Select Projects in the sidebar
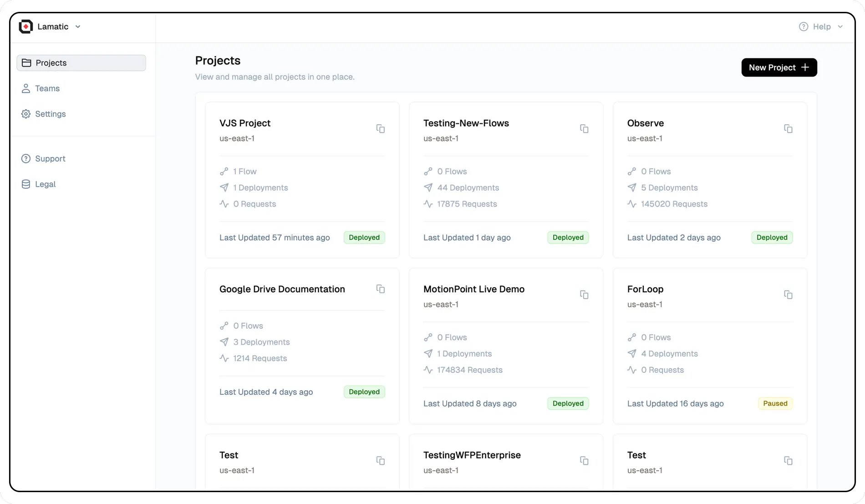Screen dimensions: 865x504 (81, 63)
